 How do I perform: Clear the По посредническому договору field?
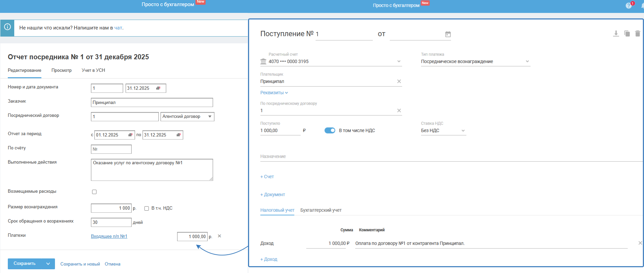pos(399,110)
